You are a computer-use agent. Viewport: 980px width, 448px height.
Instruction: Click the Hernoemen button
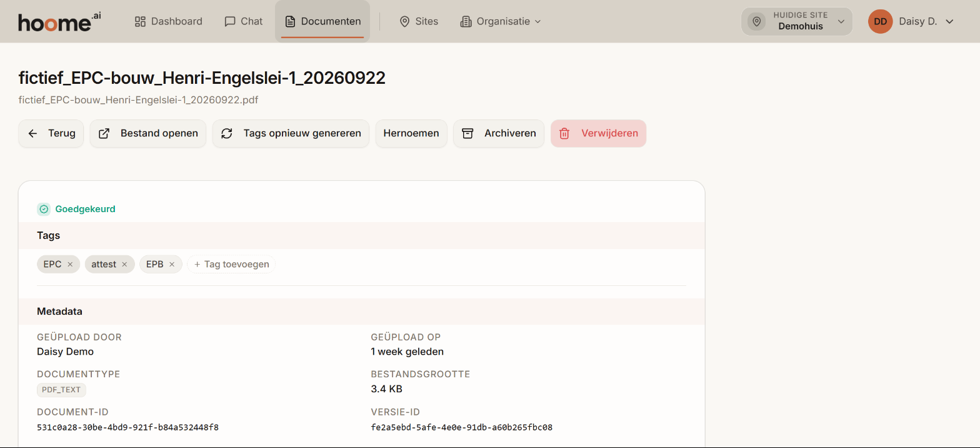coord(411,133)
